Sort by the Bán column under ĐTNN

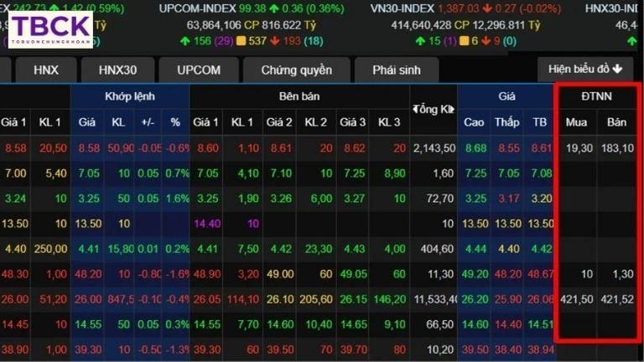click(616, 122)
